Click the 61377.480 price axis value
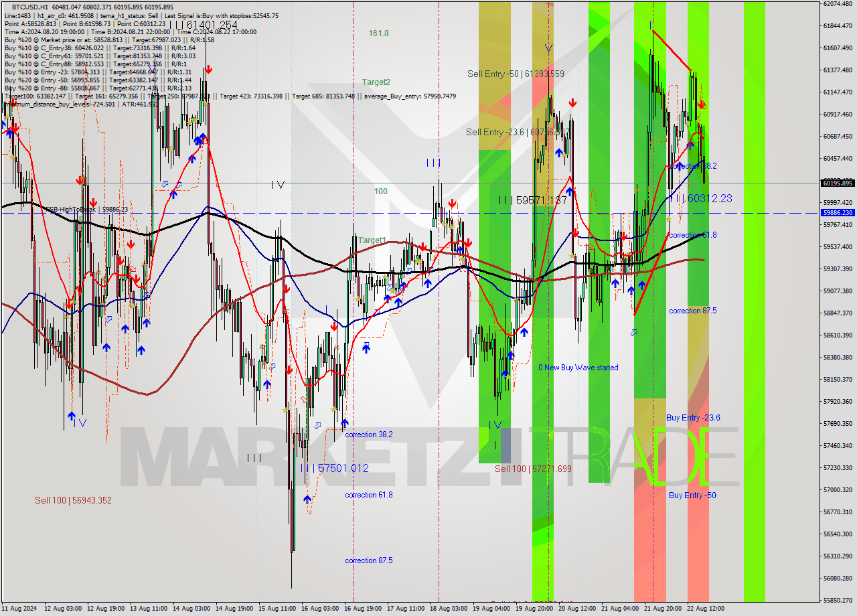This screenshot has width=857, height=616. pos(838,70)
